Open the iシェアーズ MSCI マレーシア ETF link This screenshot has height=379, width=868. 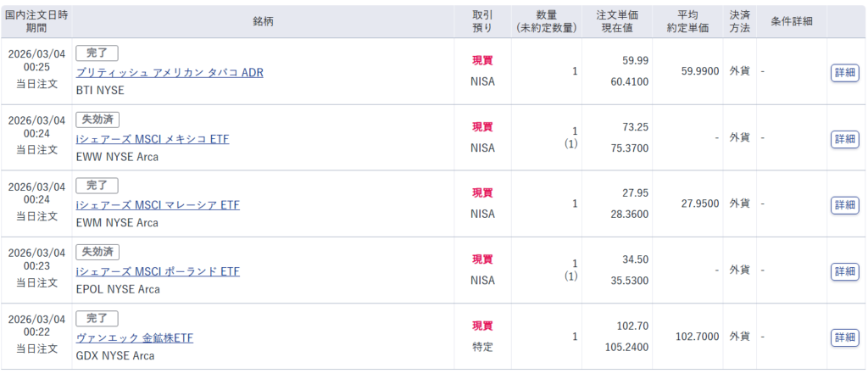point(158,205)
